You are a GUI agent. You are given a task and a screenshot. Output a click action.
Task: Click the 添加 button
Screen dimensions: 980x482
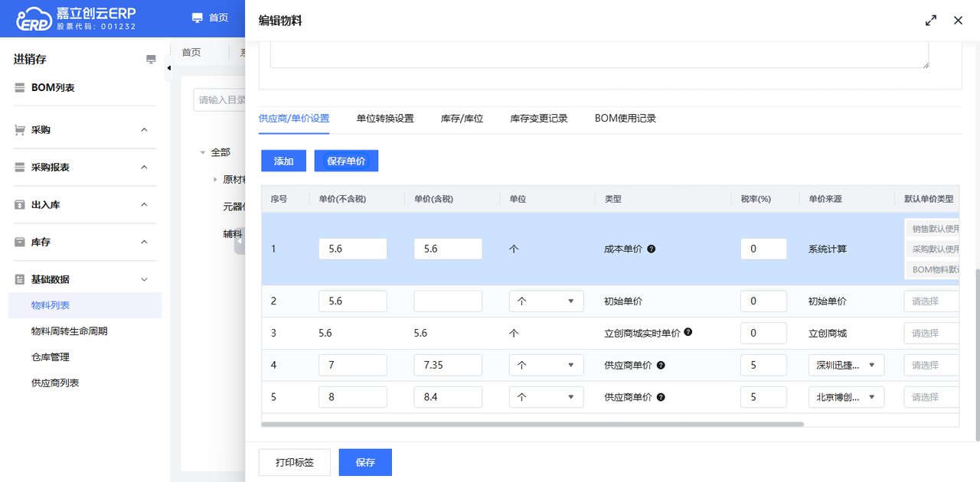point(284,161)
